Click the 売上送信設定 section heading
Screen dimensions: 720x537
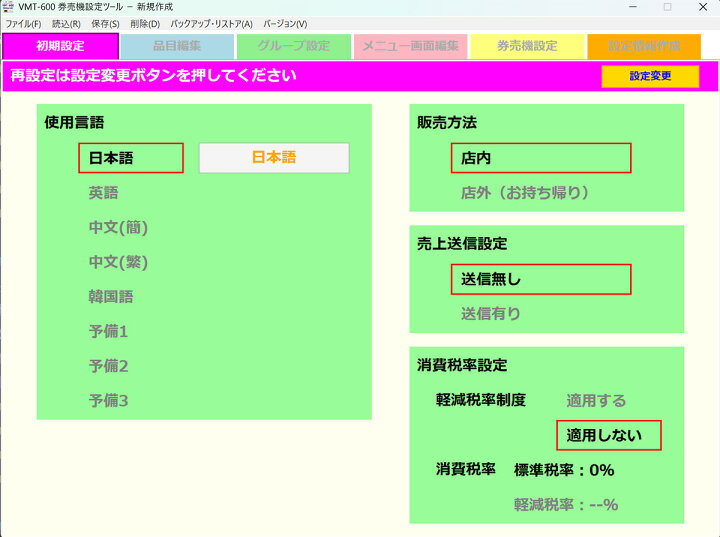[462, 244]
